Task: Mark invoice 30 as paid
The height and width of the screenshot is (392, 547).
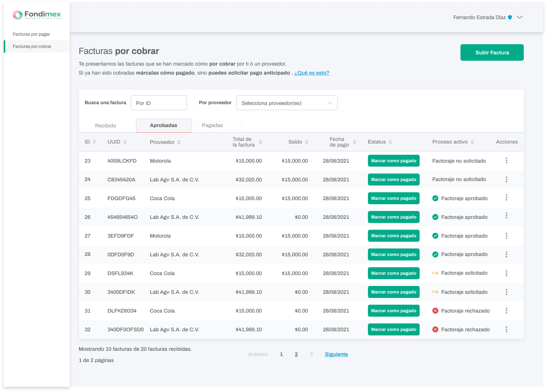Action: [x=394, y=292]
